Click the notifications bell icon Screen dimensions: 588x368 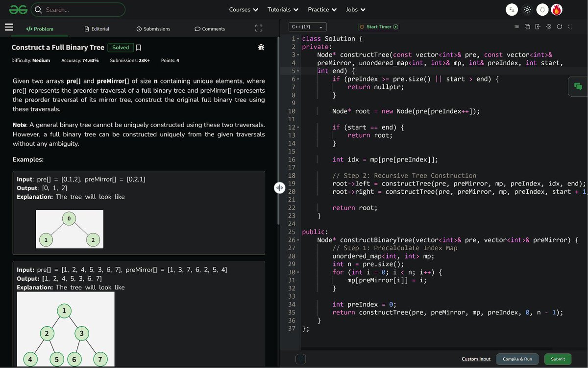click(x=542, y=9)
